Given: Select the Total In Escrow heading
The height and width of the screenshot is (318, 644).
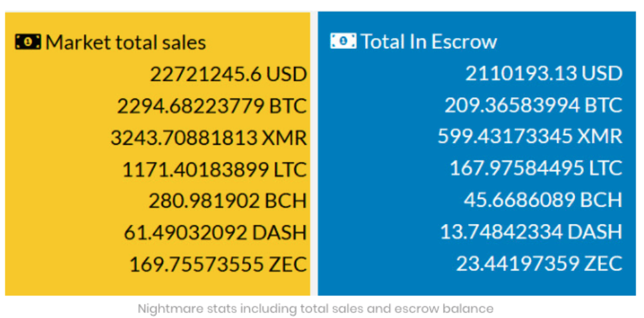Looking at the screenshot, I should coord(429,42).
